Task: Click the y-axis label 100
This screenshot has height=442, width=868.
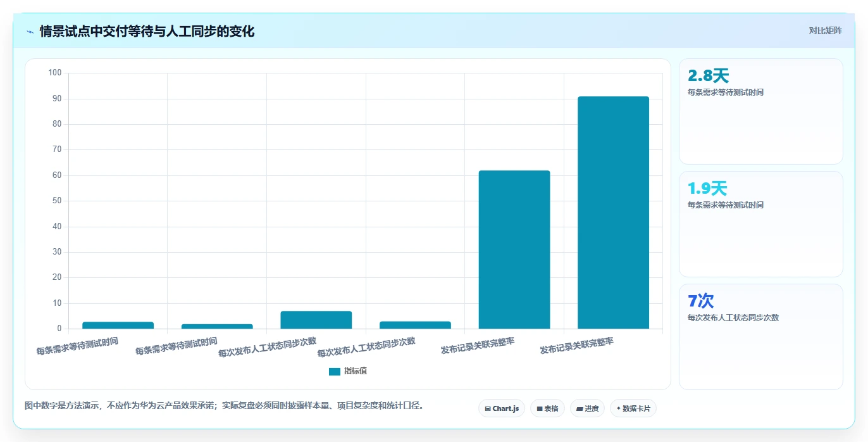Action: (x=55, y=73)
